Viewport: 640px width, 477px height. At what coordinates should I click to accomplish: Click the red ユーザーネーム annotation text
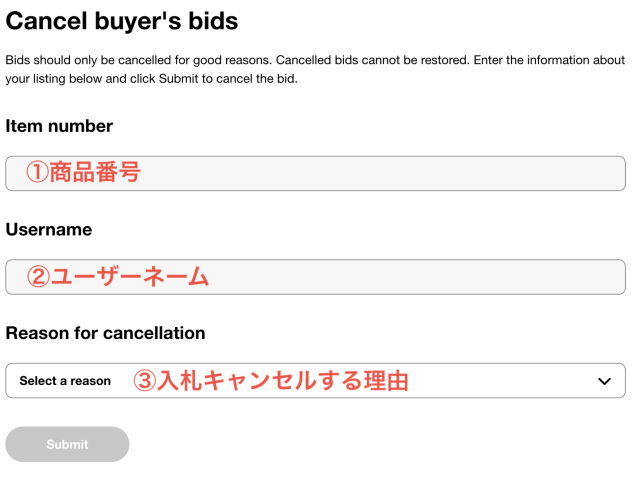click(x=130, y=277)
